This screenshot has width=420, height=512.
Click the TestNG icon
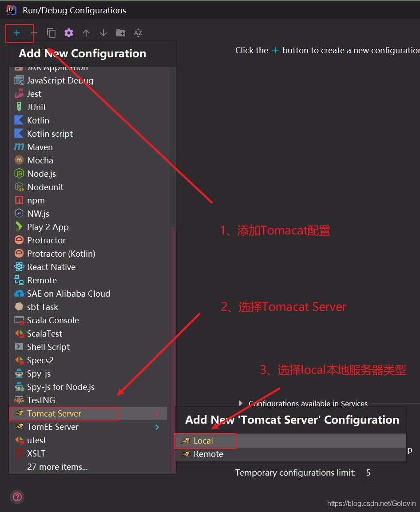19,400
